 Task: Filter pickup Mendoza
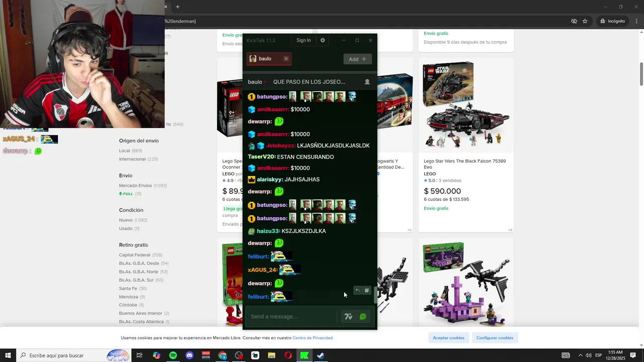(129, 297)
